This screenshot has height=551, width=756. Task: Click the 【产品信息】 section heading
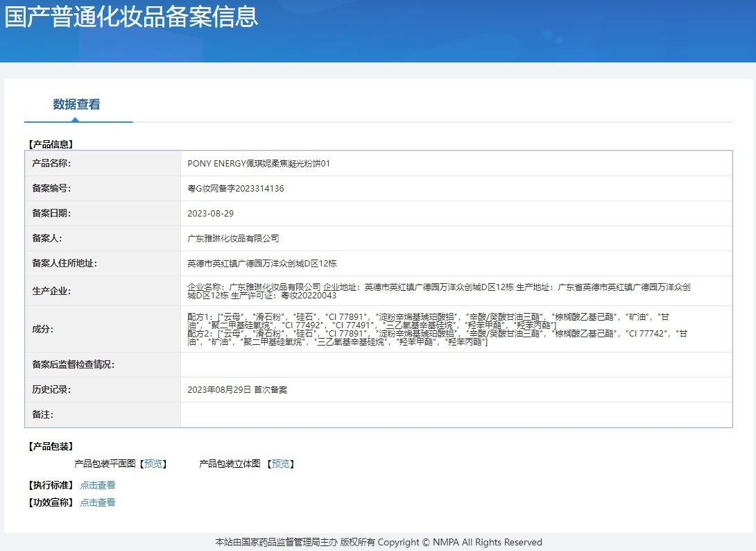coord(51,144)
